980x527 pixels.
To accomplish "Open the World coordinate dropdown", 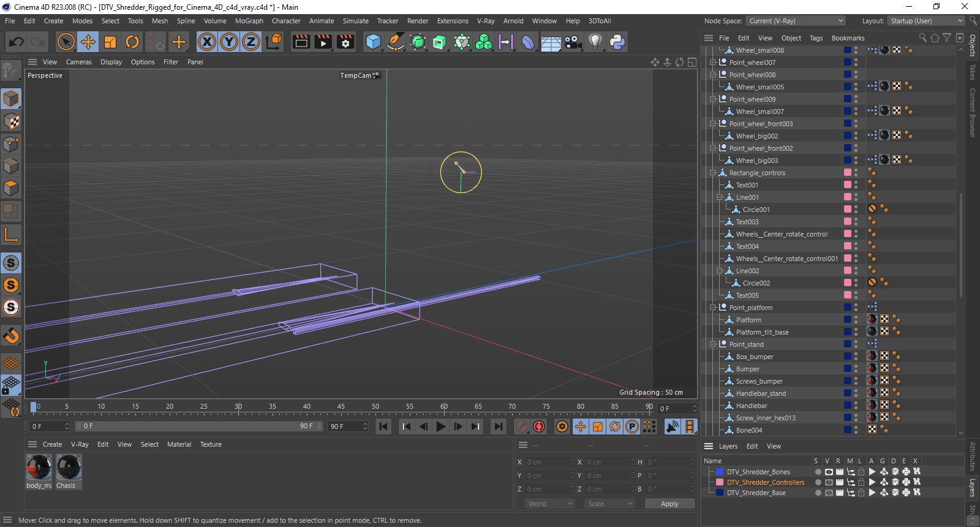I will click(550, 504).
